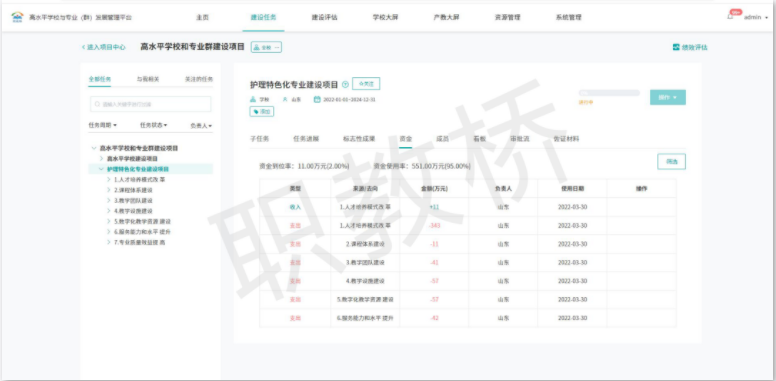776x381 pixels.
Task: Switch to the 标志性成果 tab
Action: click(359, 139)
